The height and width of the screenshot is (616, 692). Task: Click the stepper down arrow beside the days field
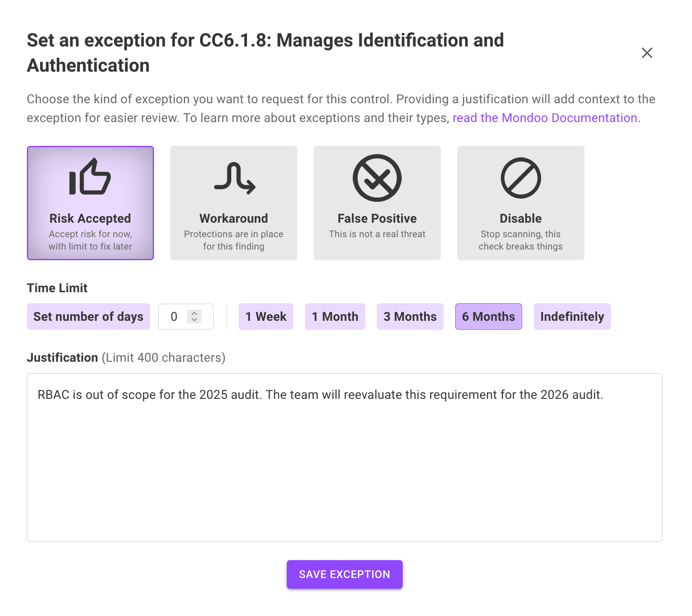[x=194, y=320]
